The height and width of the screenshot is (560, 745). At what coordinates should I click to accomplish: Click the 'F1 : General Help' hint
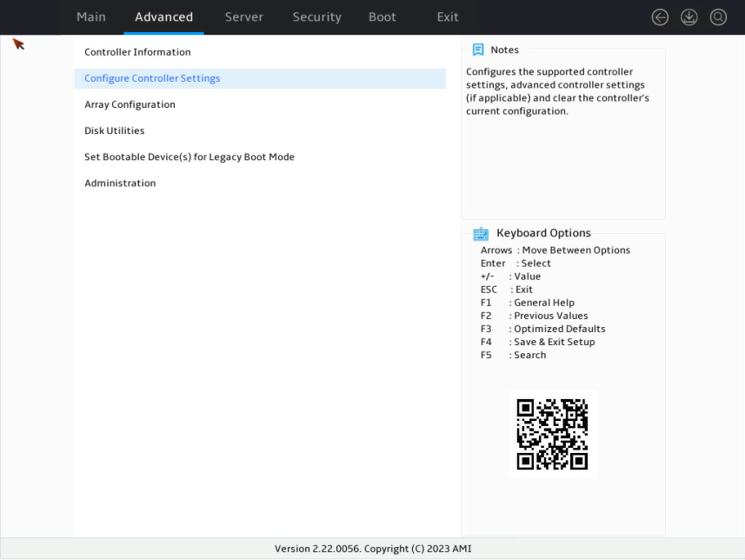point(528,303)
